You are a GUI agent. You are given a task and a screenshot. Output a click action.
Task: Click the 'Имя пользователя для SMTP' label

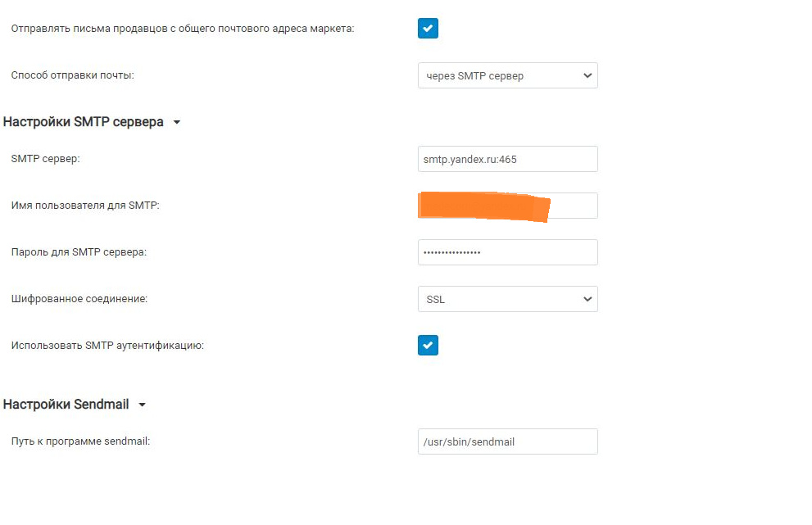pyautogui.click(x=85, y=206)
